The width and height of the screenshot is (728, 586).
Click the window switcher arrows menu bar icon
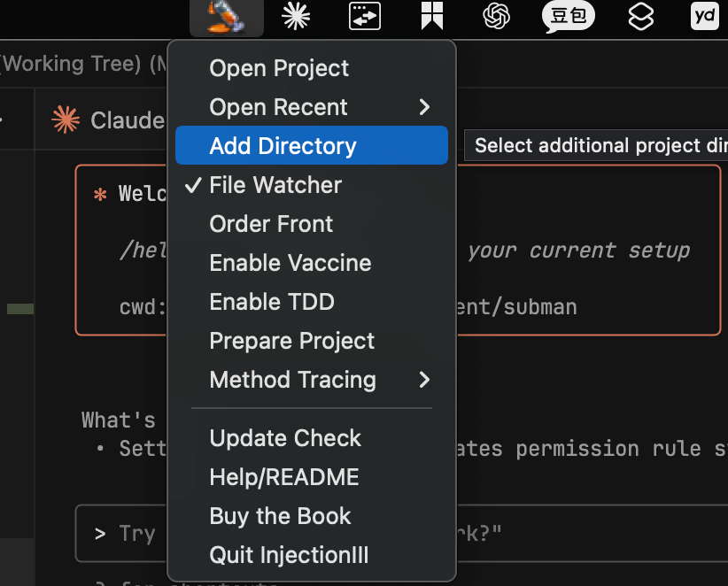click(365, 16)
